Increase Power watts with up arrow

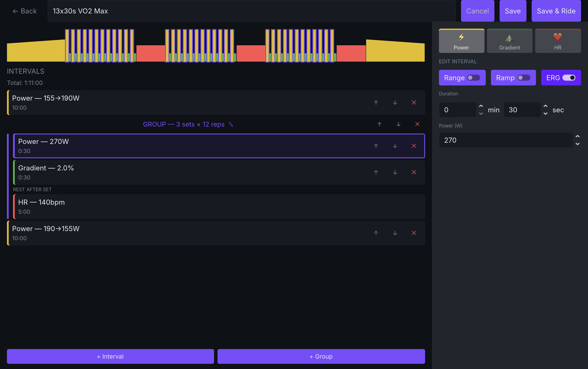(x=577, y=136)
